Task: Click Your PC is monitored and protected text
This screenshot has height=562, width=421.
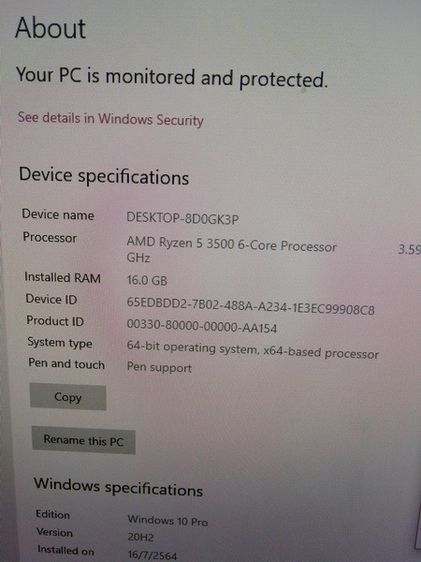Action: point(172,78)
